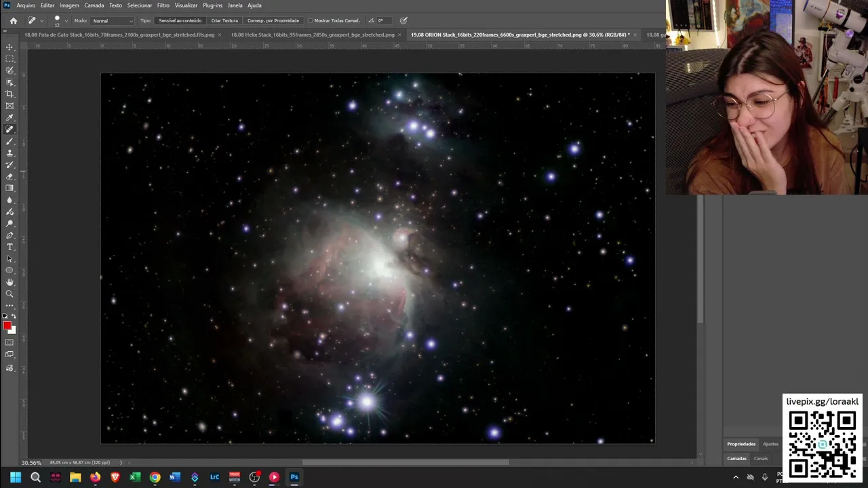Viewport: 868px width, 488px height.
Task: Select Sensível ao conteúdo type option
Action: point(180,20)
